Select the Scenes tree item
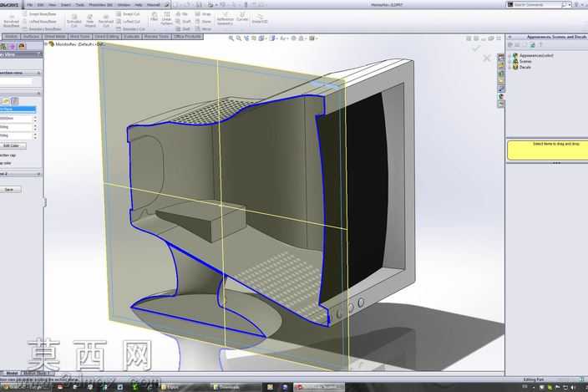The height and width of the screenshot is (392, 588). [x=525, y=61]
